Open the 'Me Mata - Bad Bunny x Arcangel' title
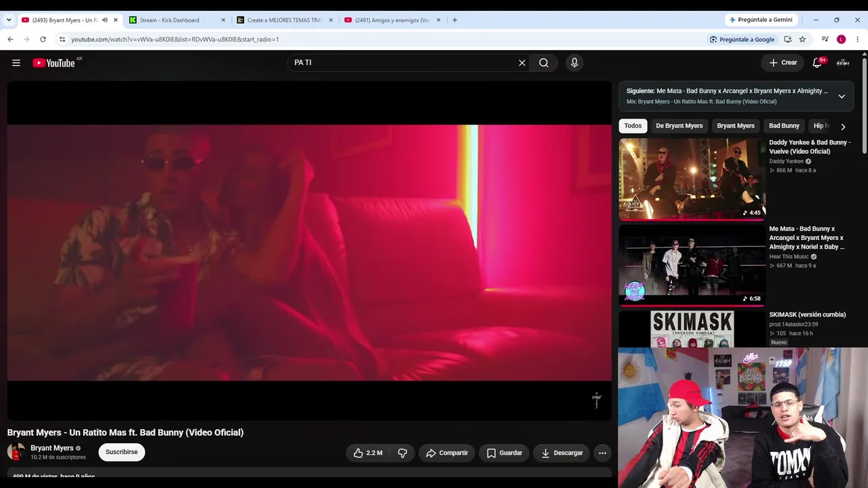The width and height of the screenshot is (868, 488). click(x=807, y=238)
